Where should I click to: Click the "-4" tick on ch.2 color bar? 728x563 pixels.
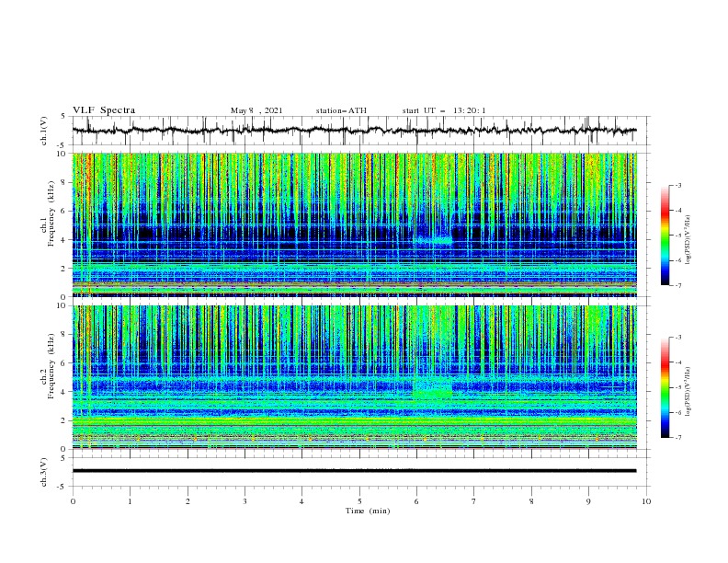678,362
